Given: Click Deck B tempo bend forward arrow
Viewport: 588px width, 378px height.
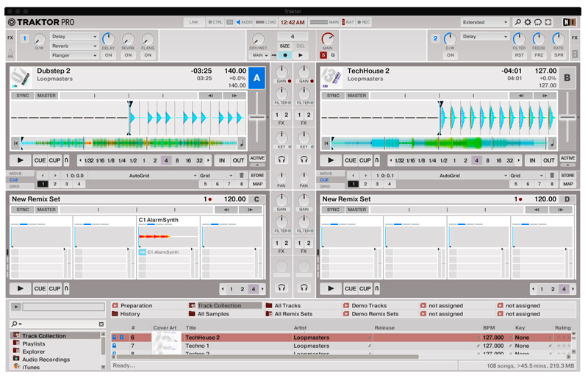Looking at the screenshot, I should [x=545, y=96].
